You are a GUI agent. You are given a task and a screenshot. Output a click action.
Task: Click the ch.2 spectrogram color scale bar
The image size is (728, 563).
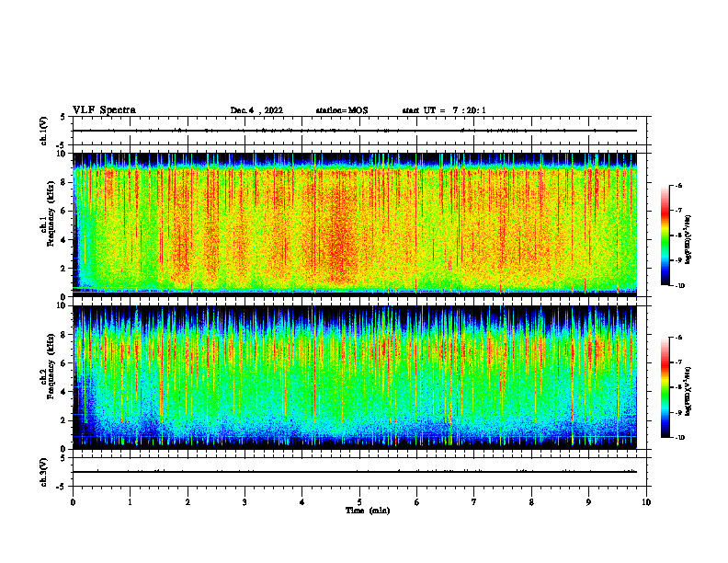[665, 387]
